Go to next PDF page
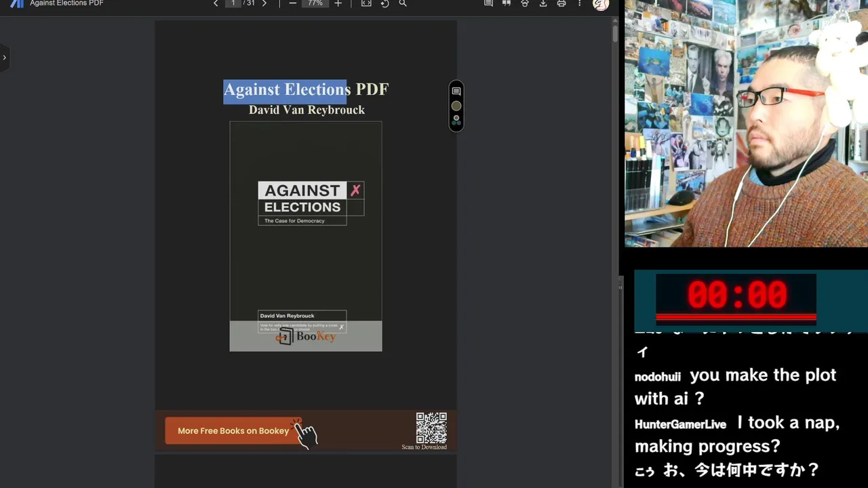The image size is (868, 488). pos(264,3)
